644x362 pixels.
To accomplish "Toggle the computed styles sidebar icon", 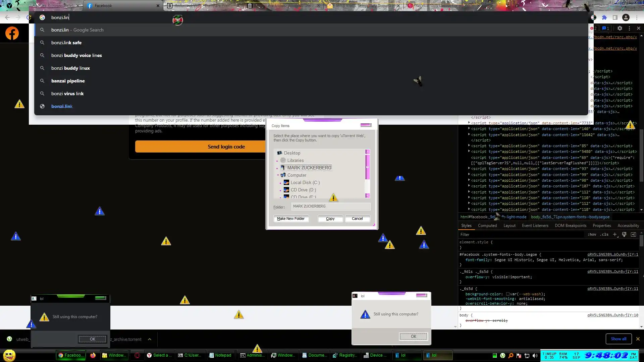I will [x=633, y=235].
